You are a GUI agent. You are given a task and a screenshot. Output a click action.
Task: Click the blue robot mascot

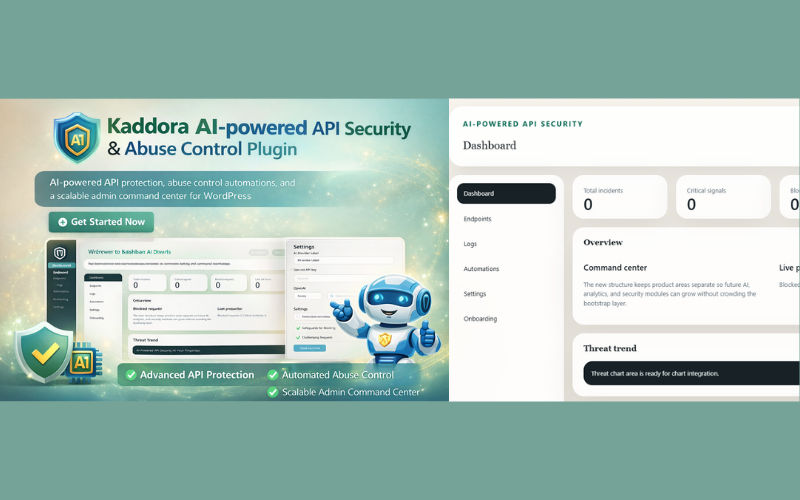pos(386,320)
